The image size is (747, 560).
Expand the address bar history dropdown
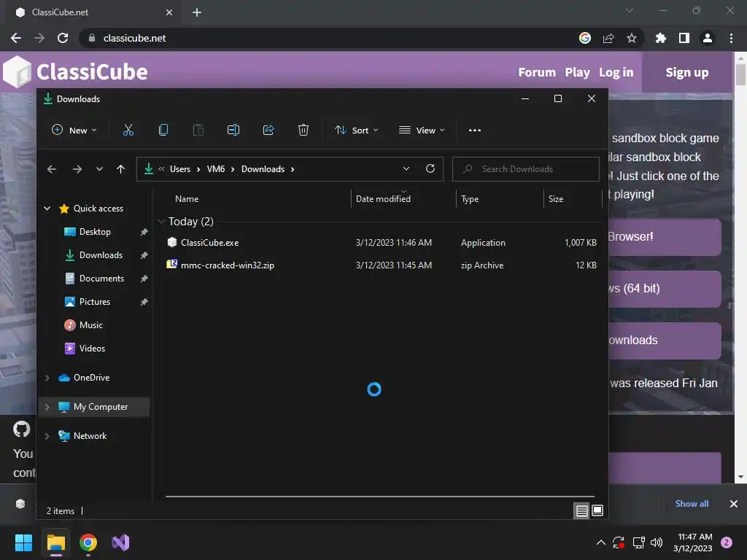(x=406, y=168)
